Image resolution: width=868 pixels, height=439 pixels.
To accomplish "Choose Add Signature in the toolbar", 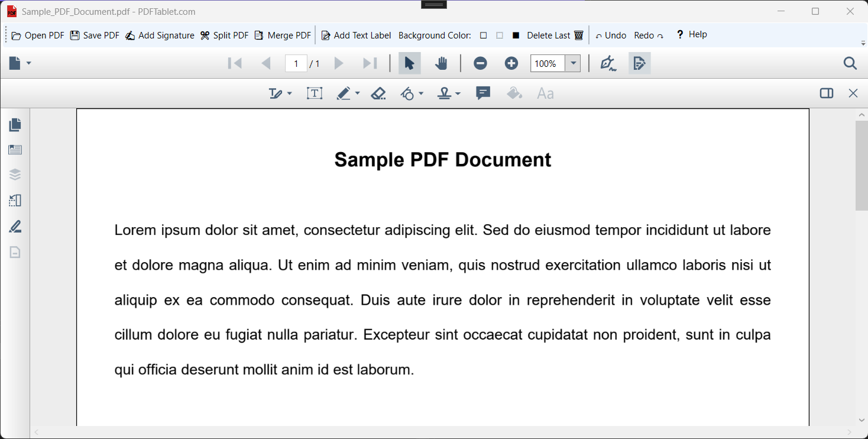I will 160,35.
